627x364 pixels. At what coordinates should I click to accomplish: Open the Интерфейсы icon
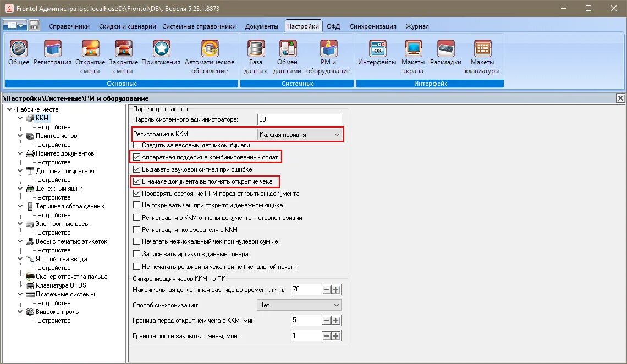coord(377,53)
